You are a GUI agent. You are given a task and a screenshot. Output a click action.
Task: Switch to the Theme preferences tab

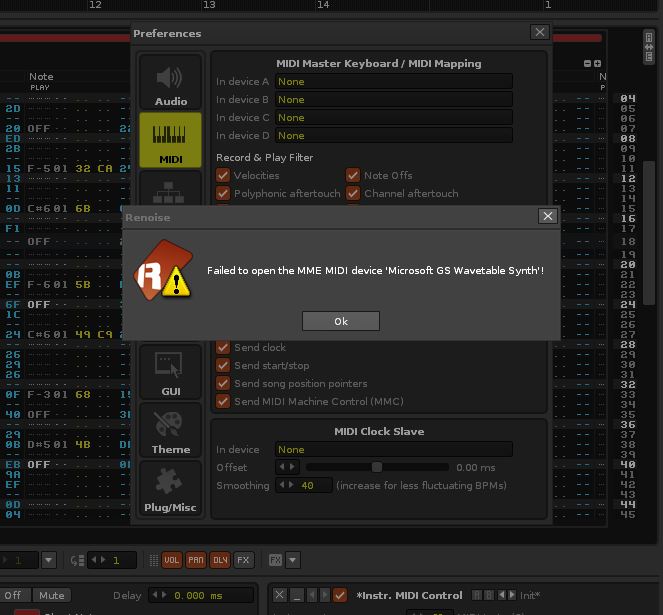coord(170,430)
